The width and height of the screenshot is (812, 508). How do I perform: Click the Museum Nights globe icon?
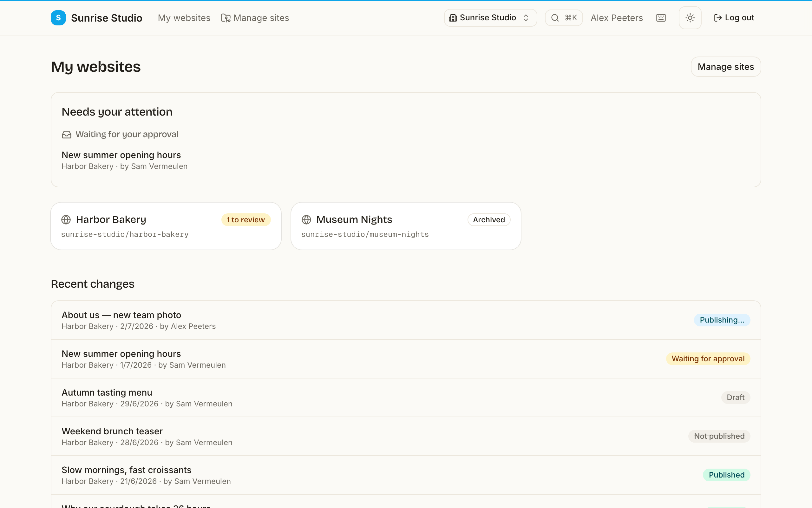click(x=306, y=220)
